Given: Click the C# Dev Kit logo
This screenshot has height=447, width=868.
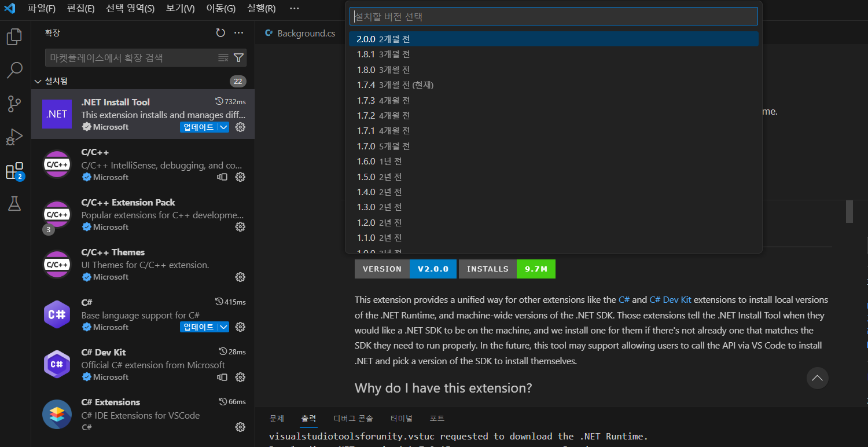Looking at the screenshot, I should pos(57,364).
